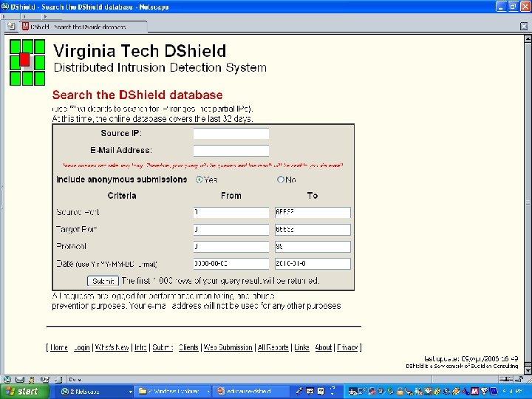Click the Netscape icon in title bar
The image size is (532, 399).
click(x=4, y=7)
